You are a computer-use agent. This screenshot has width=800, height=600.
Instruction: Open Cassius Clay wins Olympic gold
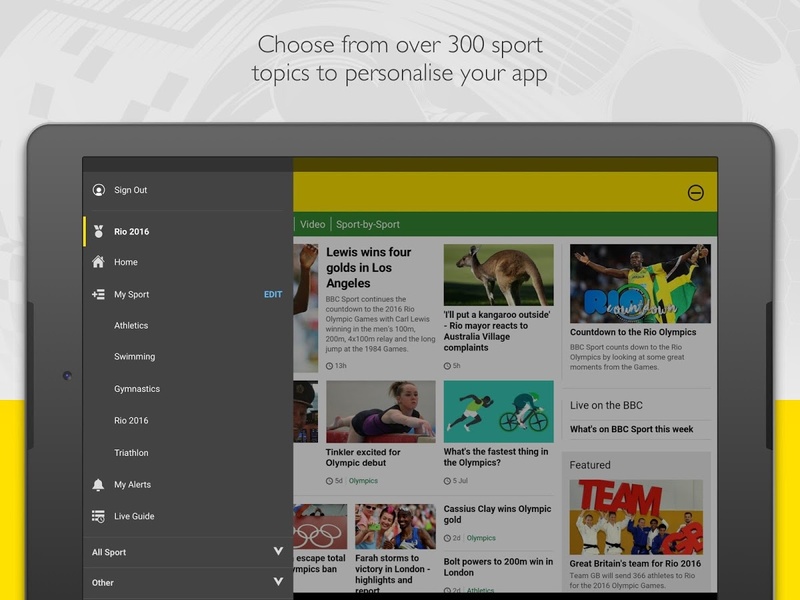497,514
